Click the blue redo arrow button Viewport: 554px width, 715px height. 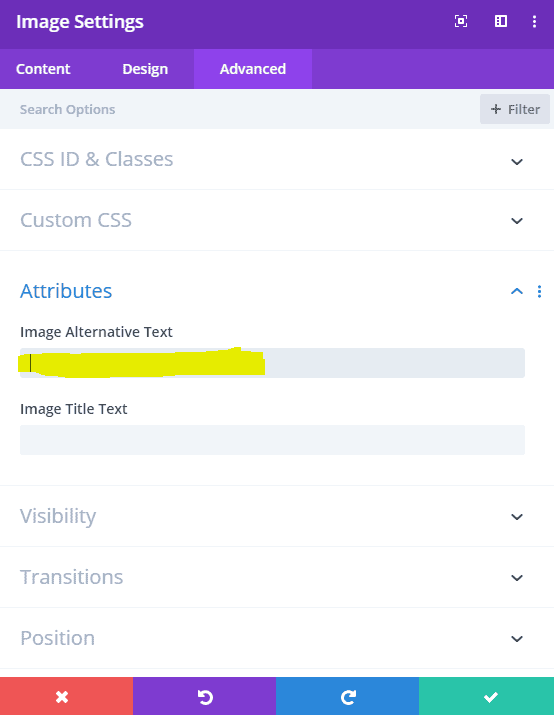(347, 696)
